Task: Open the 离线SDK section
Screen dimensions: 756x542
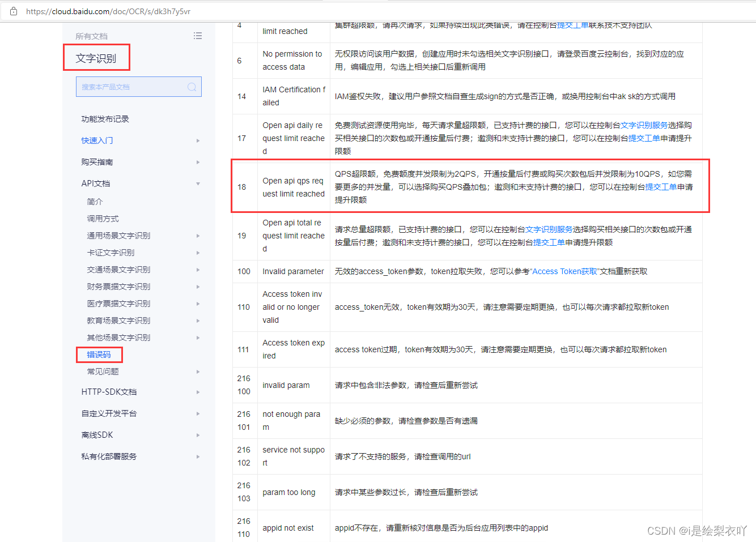Action: pyautogui.click(x=97, y=435)
